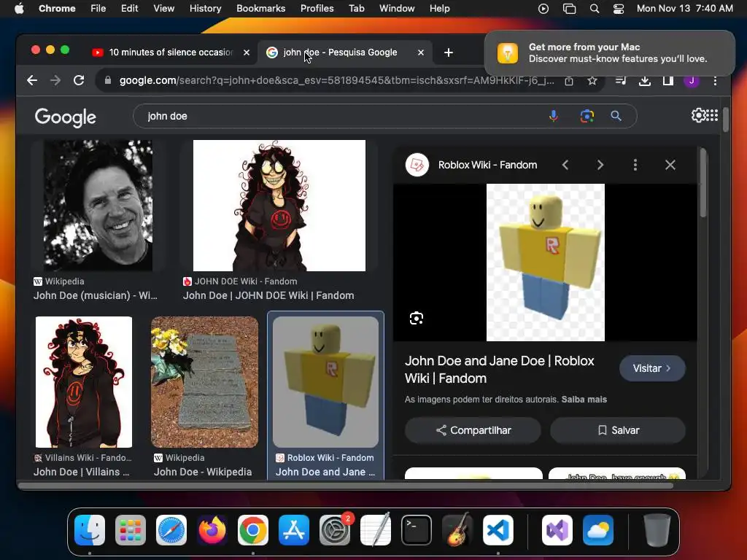
Task: Open the History menu
Action: [205, 9]
